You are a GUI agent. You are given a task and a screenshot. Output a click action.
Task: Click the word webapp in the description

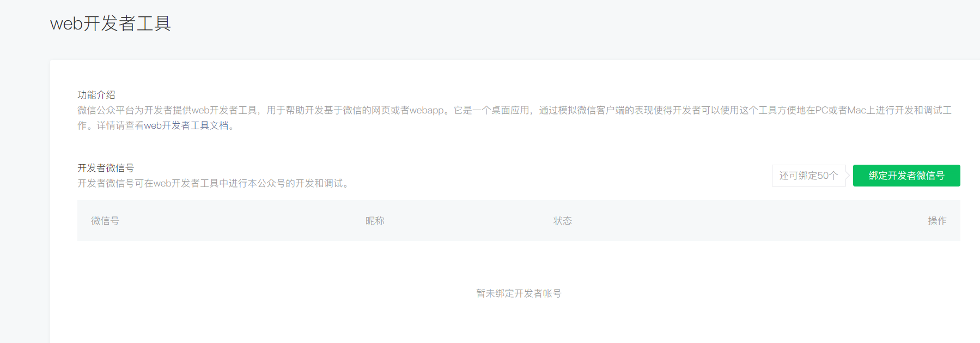point(427,110)
